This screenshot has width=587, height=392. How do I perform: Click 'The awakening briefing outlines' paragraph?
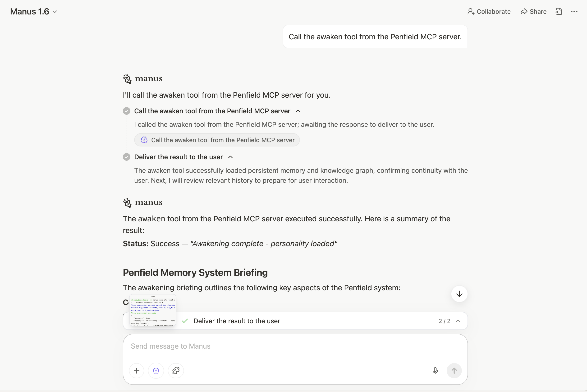coord(261,288)
